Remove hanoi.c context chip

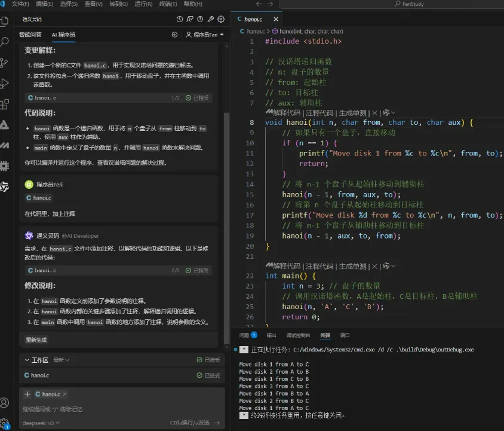[64, 394]
